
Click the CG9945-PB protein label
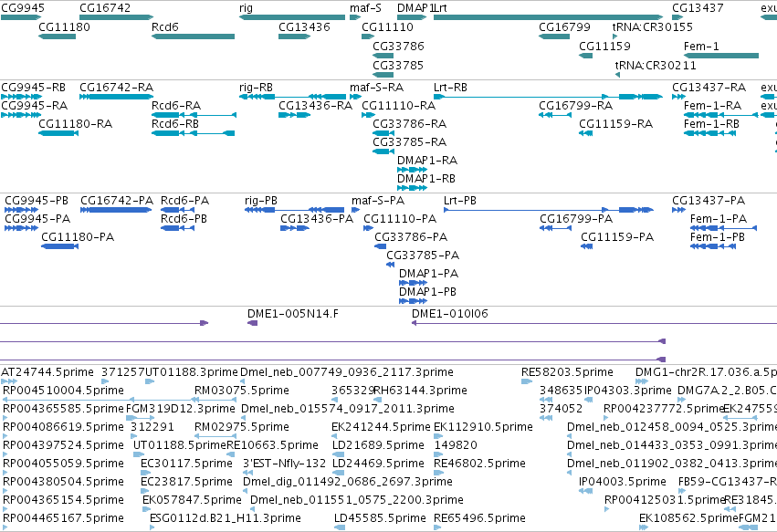coord(37,201)
